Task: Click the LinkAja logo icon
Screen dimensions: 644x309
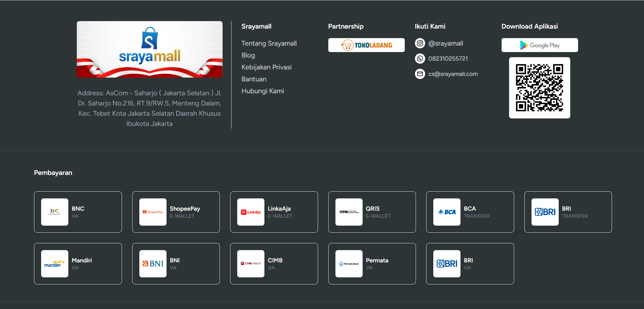Action: click(251, 212)
